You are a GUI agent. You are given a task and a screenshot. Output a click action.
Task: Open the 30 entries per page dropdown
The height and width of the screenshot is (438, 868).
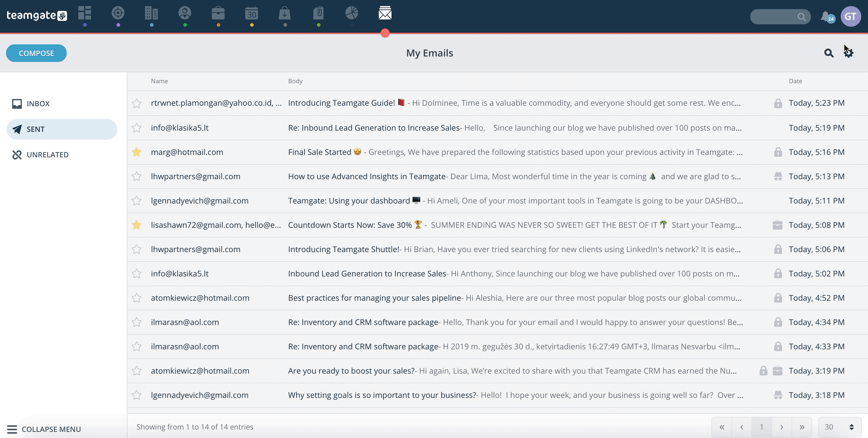click(840, 427)
